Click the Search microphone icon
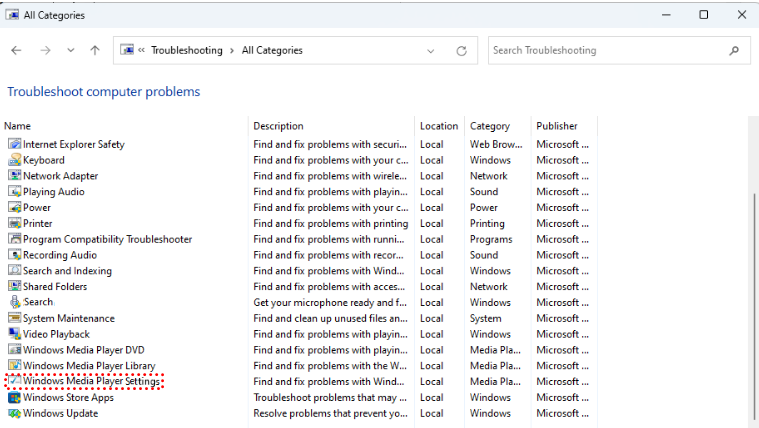The image size is (759, 428). click(x=15, y=302)
